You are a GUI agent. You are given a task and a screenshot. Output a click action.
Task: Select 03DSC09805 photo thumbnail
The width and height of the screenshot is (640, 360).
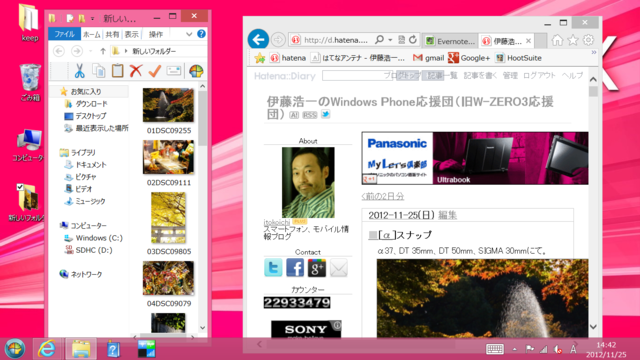pos(168,218)
